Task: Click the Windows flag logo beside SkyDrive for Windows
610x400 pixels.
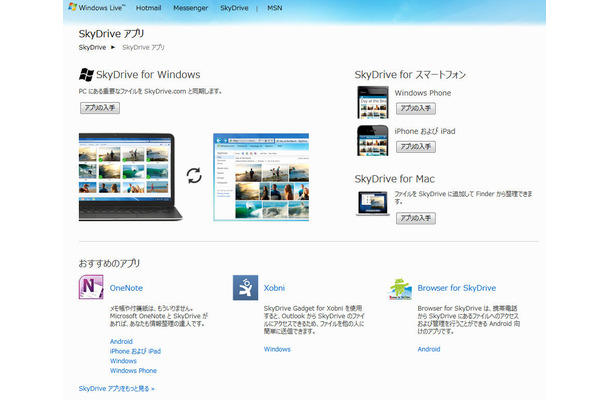Action: tap(86, 74)
